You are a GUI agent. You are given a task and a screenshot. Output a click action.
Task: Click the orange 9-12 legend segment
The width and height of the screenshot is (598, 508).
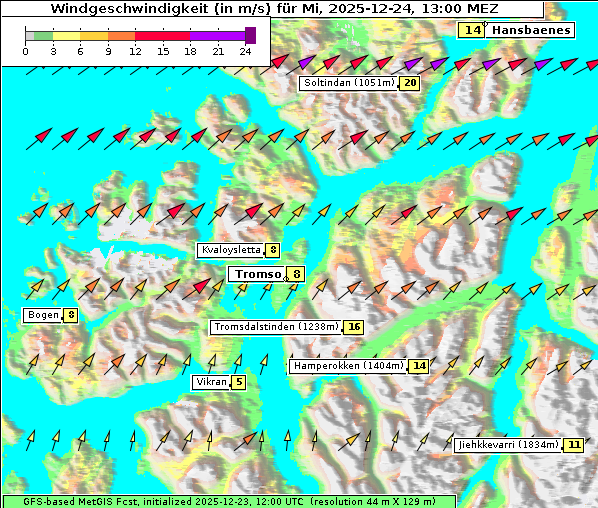point(122,36)
